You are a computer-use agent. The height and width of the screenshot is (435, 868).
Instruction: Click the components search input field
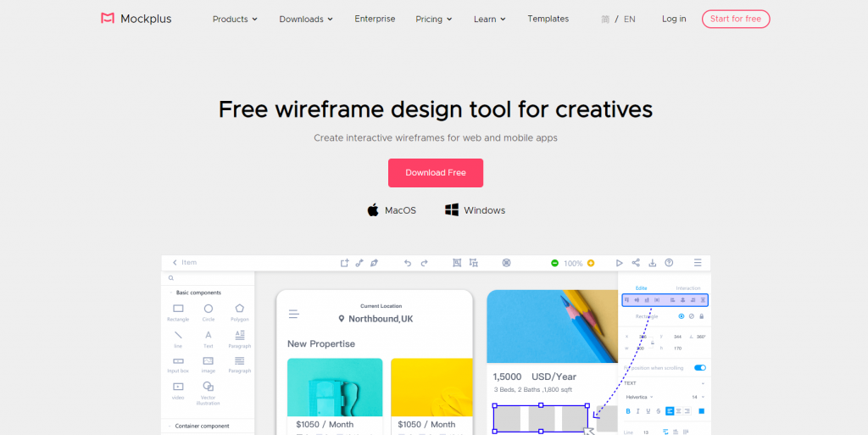pos(209,278)
